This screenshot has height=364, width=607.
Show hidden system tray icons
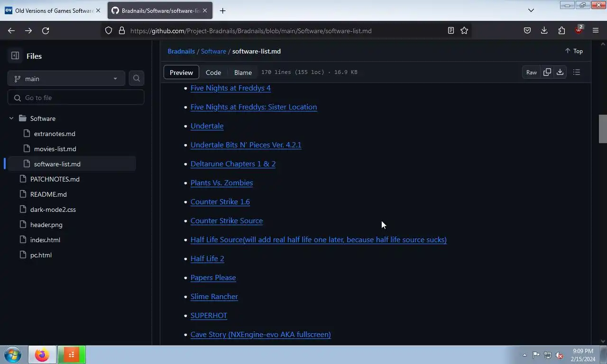click(524, 355)
